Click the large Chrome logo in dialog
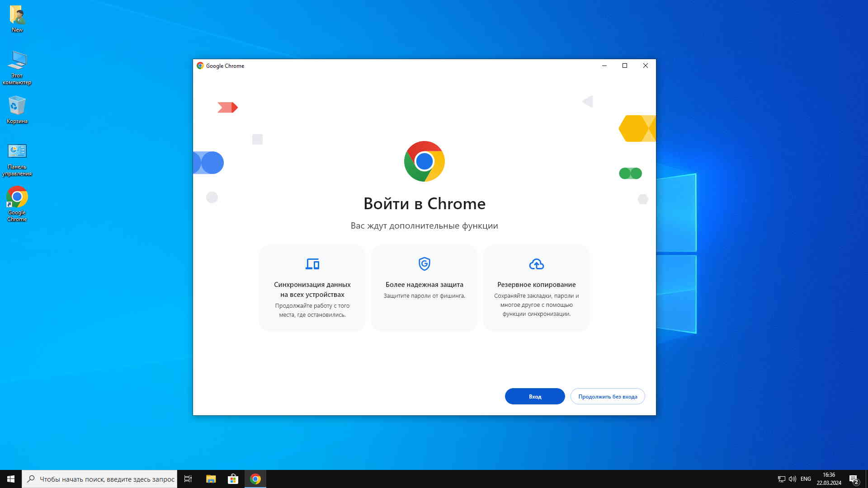The image size is (868, 488). point(424,161)
